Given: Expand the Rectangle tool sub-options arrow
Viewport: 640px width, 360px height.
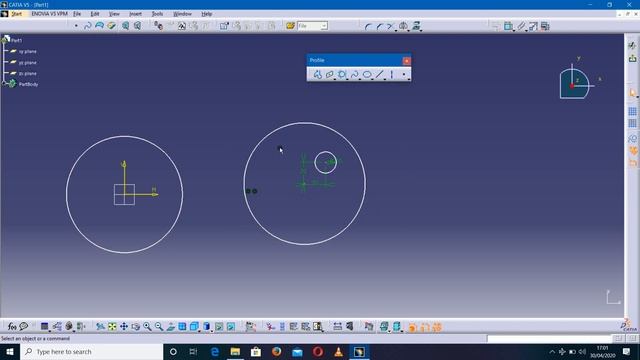Looking at the screenshot, I should coord(335,78).
